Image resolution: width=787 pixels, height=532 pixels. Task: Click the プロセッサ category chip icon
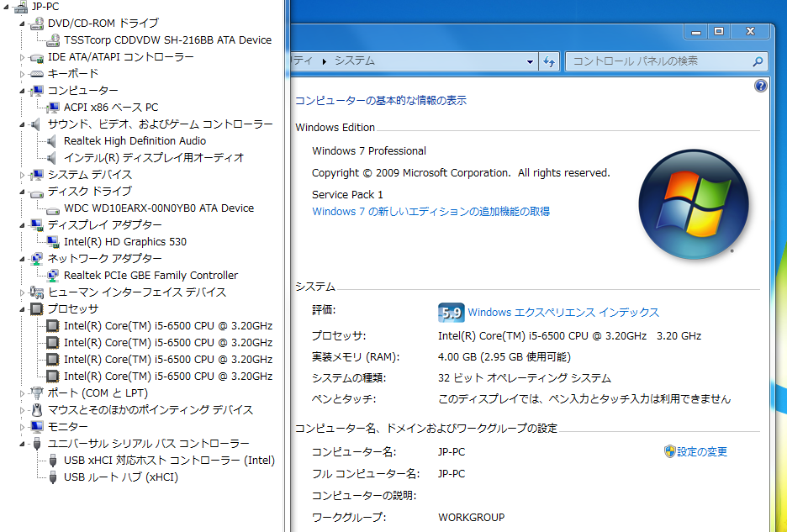(x=37, y=309)
